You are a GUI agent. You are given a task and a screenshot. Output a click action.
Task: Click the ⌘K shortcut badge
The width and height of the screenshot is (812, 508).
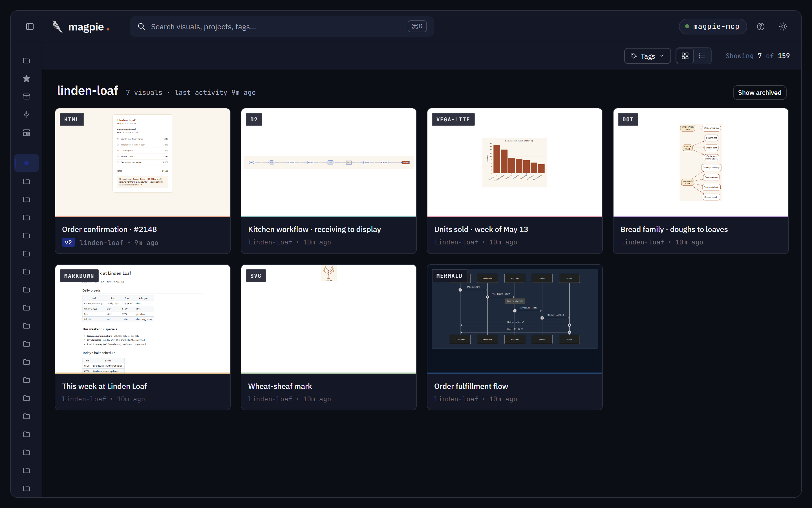coord(417,27)
